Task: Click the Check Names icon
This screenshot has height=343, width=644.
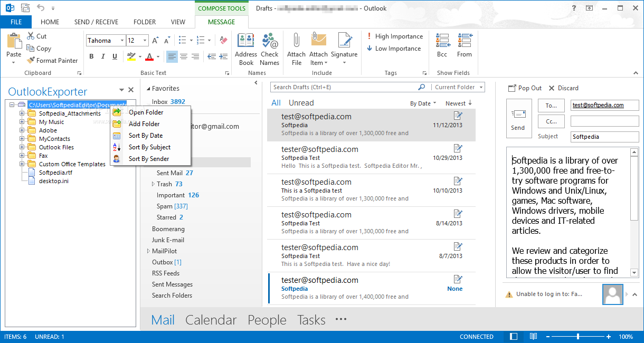Action: click(x=269, y=42)
